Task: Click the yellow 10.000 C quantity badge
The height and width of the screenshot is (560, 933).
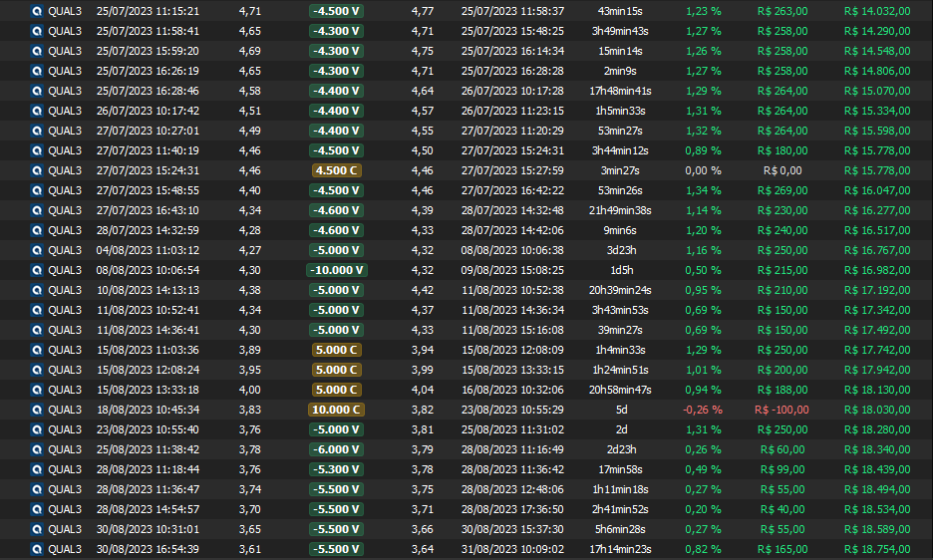Action: [x=337, y=410]
